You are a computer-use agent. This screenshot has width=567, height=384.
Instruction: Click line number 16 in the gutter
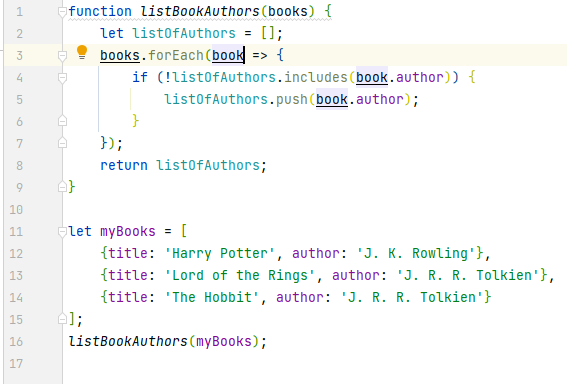click(16, 342)
